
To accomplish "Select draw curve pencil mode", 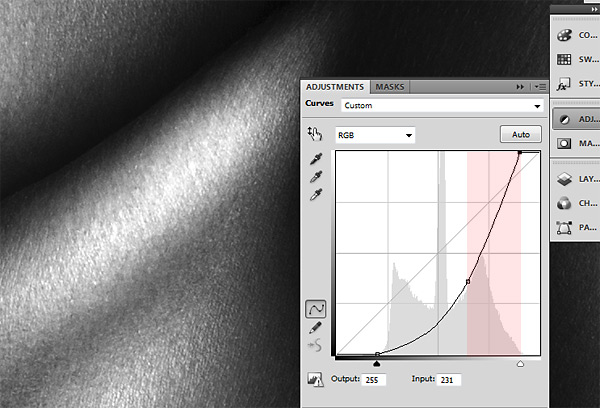I will tap(315, 328).
